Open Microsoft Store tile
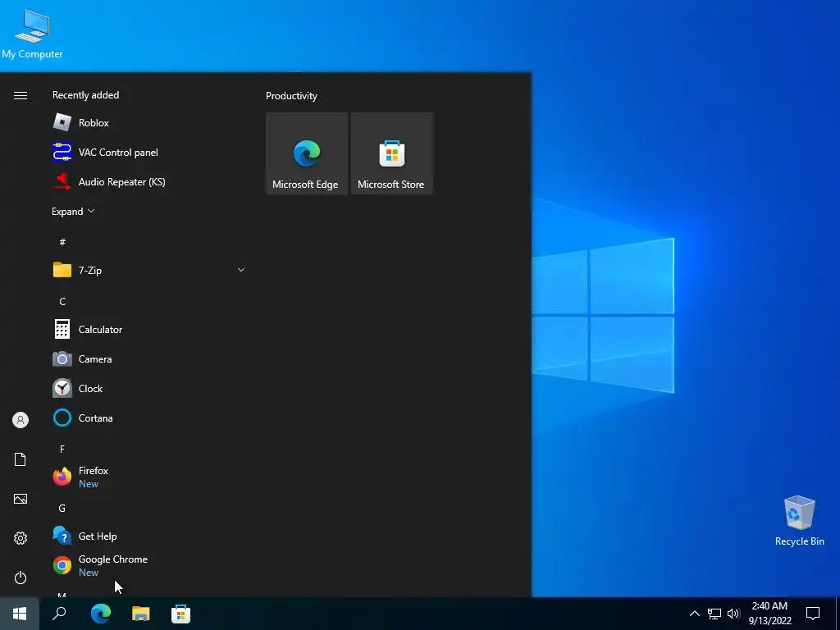 pyautogui.click(x=391, y=153)
